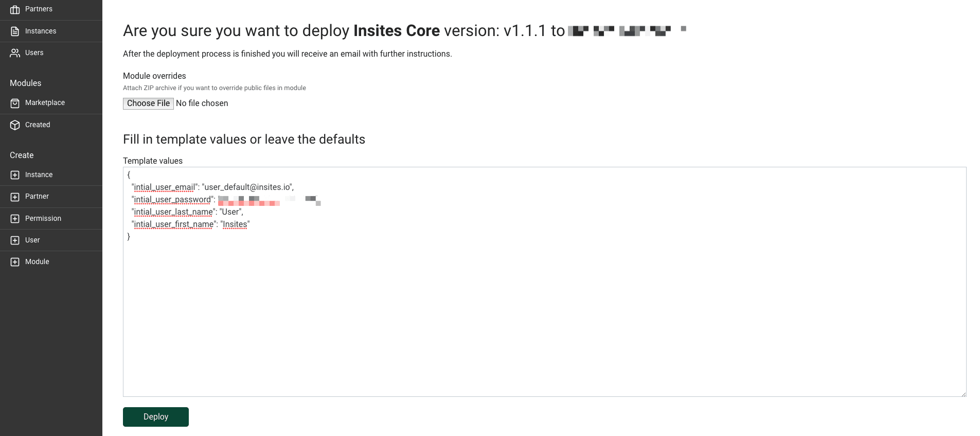Click the plus icon beside User
The image size is (980, 436).
15,240
